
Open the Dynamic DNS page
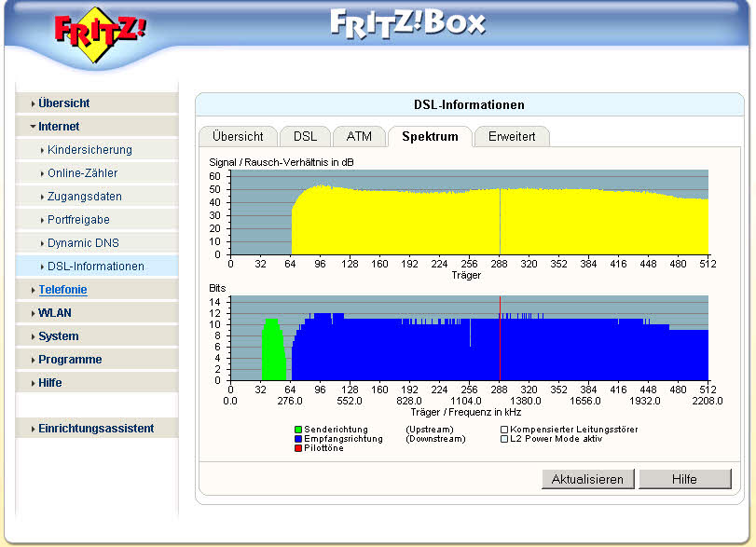click(97, 243)
